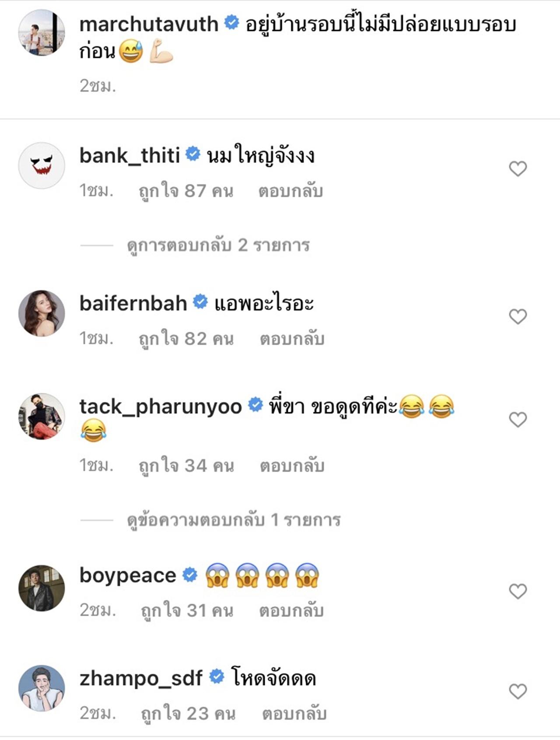This screenshot has height=740, width=560.
Task: Like zhampo_sdf's comment
Action: [518, 691]
